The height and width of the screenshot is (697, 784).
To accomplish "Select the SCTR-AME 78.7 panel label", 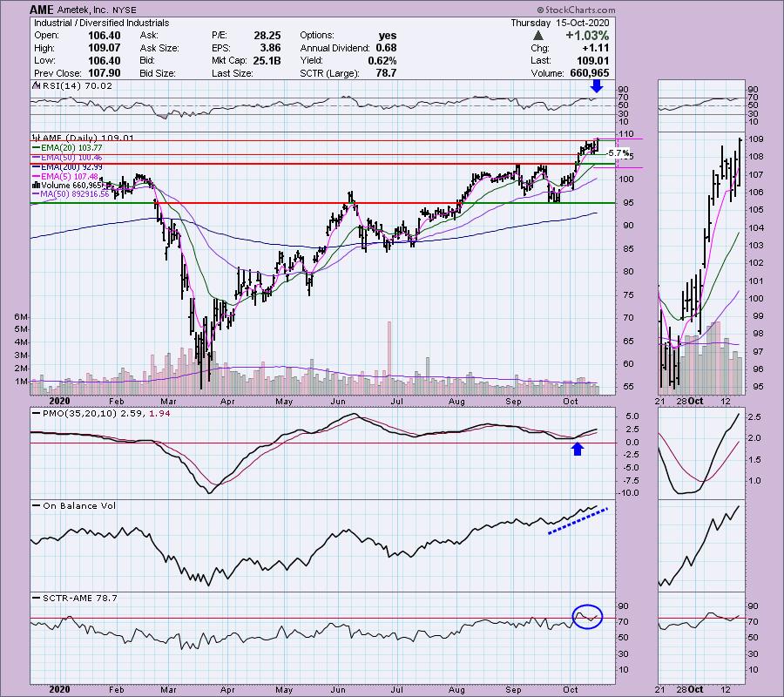I will click(x=80, y=598).
